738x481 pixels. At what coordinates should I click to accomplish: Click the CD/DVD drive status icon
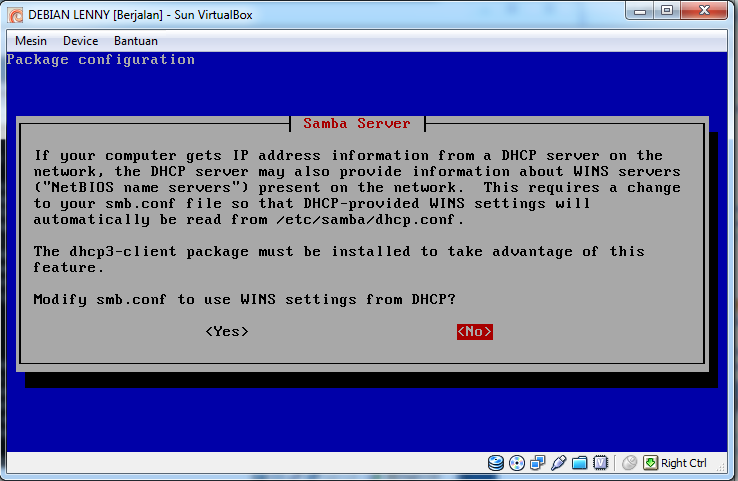click(517, 463)
